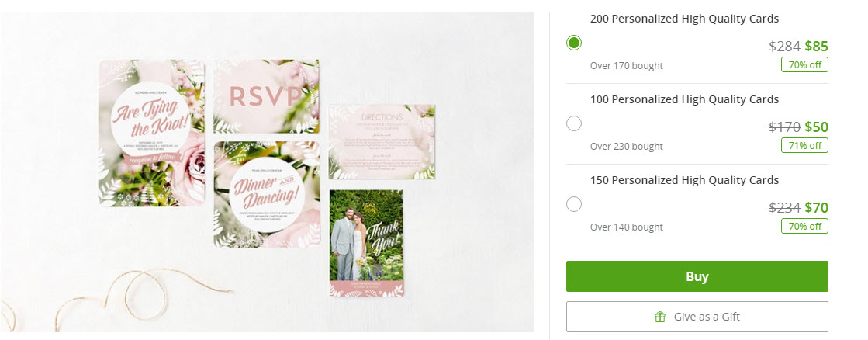Click the $70 discounted price

tap(817, 208)
